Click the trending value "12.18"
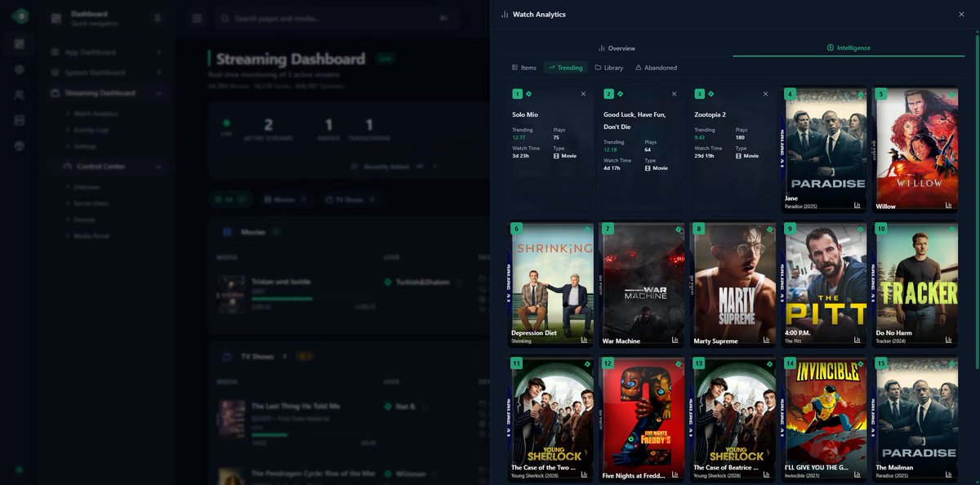The image size is (980, 485). point(610,149)
